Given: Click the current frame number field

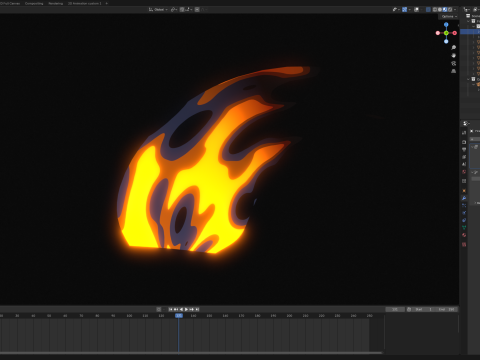Looking at the screenshot, I should point(395,309).
